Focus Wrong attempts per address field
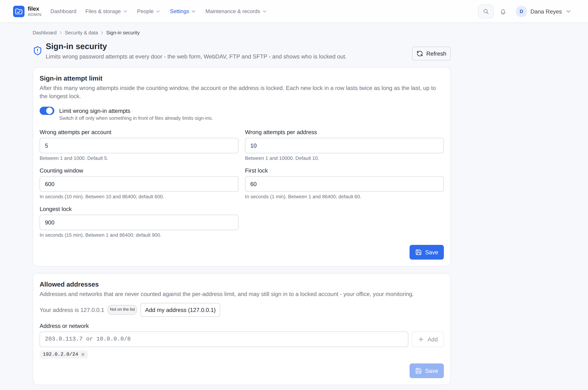This screenshot has width=588, height=390. coord(344,146)
